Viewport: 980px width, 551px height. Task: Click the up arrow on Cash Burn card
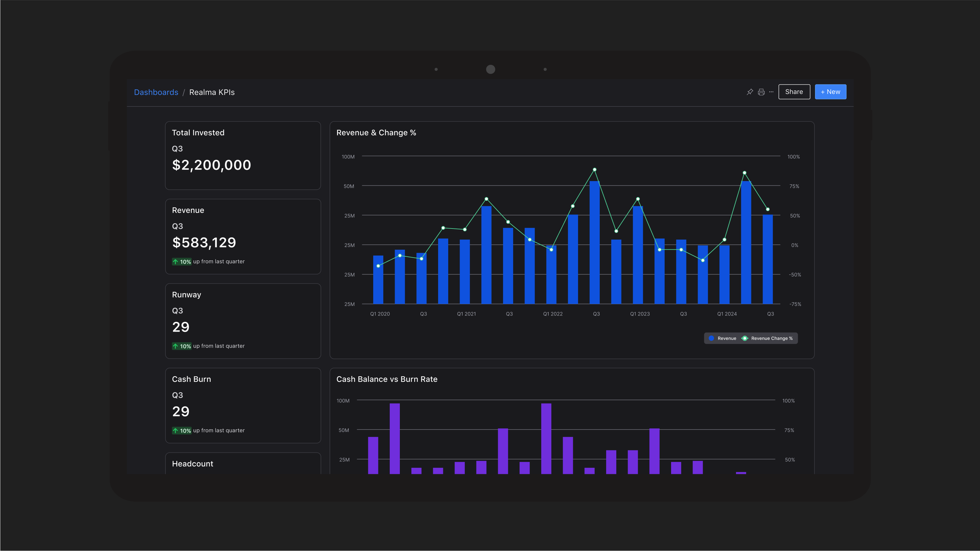pyautogui.click(x=176, y=430)
